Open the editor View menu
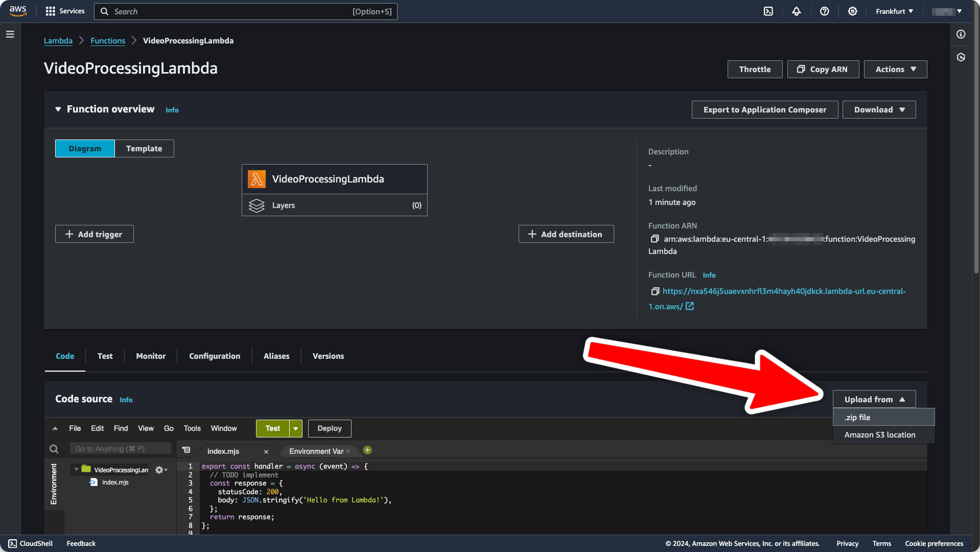Viewport: 980px width, 552px height. (x=146, y=429)
